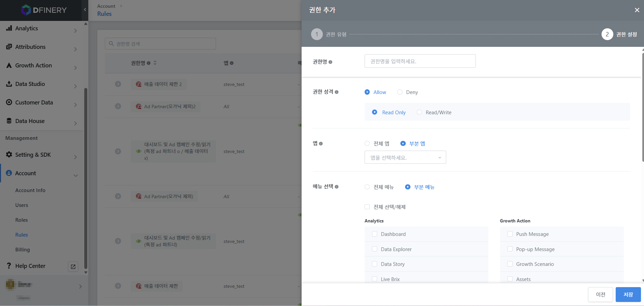Click the DFINERY logo

click(x=44, y=10)
